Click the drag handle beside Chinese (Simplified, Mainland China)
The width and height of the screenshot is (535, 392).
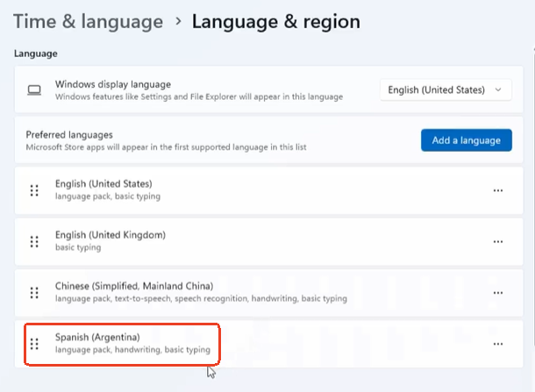(x=35, y=293)
